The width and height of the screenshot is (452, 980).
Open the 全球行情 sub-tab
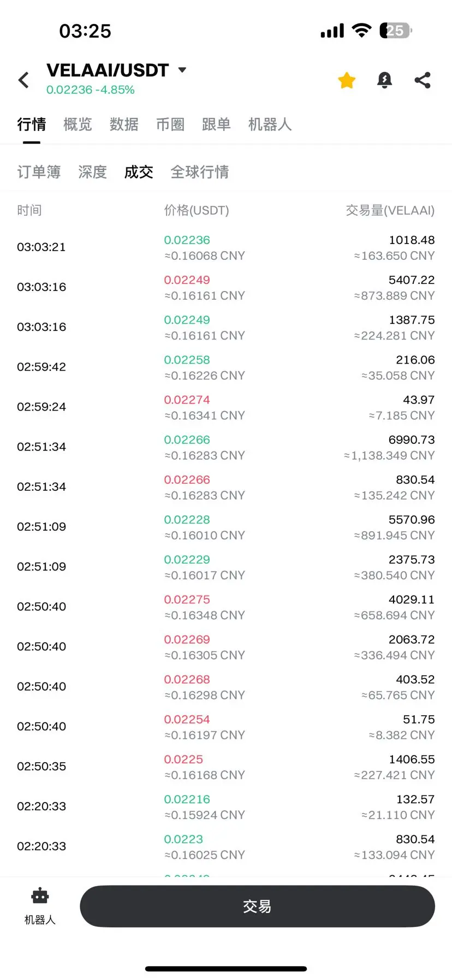click(200, 172)
